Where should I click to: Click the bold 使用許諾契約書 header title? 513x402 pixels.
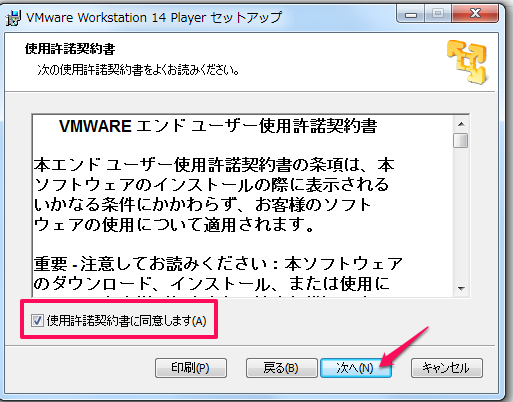(x=70, y=49)
